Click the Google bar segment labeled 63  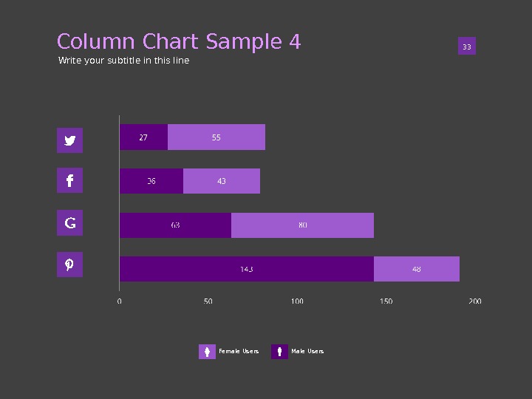pos(175,225)
